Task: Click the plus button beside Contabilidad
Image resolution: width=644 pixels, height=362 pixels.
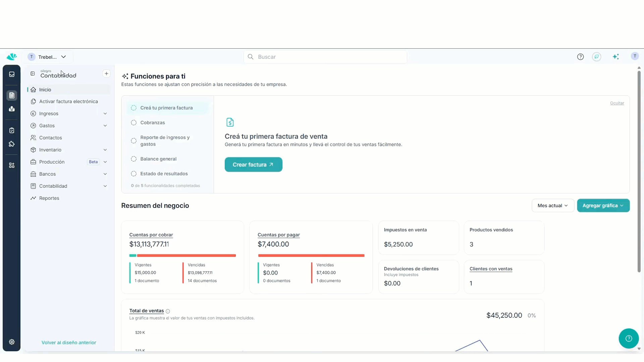Action: (106, 73)
